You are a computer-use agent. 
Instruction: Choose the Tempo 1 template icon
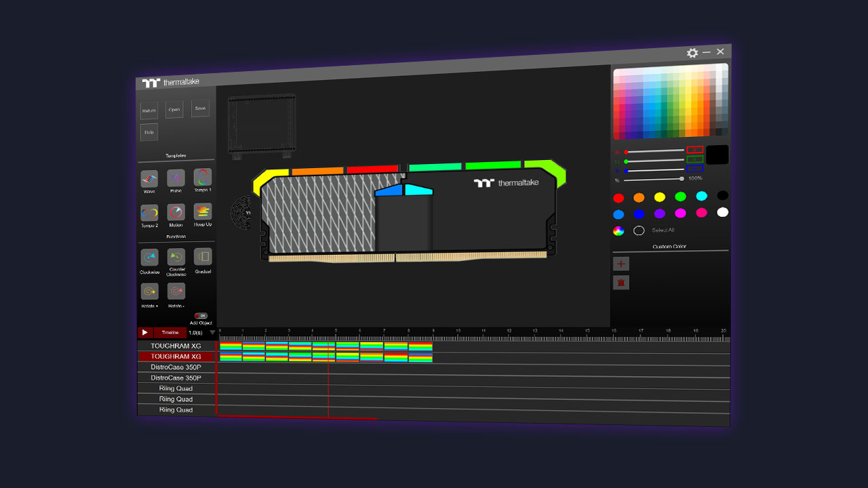point(203,178)
